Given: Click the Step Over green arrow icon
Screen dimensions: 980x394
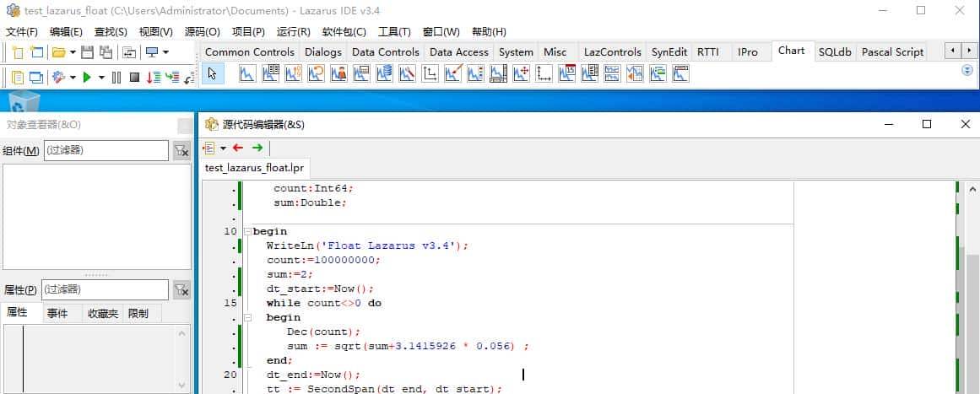Looking at the screenshot, I should (x=172, y=78).
